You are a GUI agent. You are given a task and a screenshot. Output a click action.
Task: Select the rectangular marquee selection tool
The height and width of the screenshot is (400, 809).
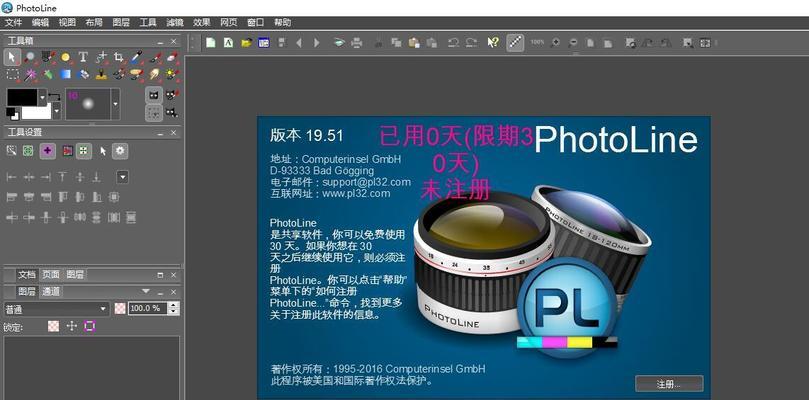(12, 74)
